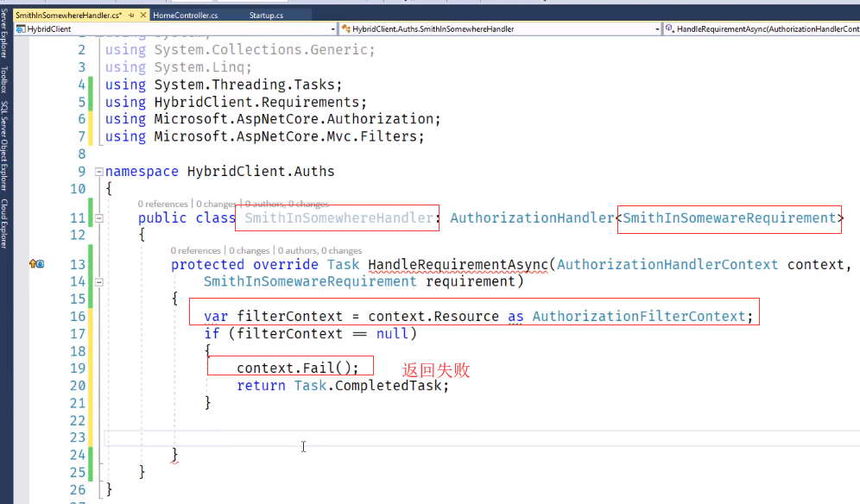Click 'Microsoft.AspNetCore.Authorization' on line 6
This screenshot has width=860, height=504.
294,119
